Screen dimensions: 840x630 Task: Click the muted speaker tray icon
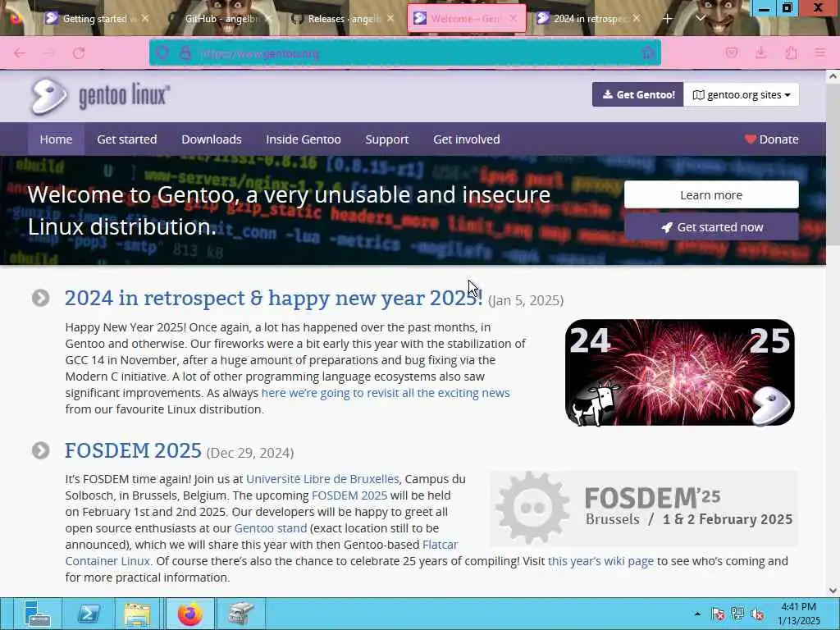(x=757, y=614)
